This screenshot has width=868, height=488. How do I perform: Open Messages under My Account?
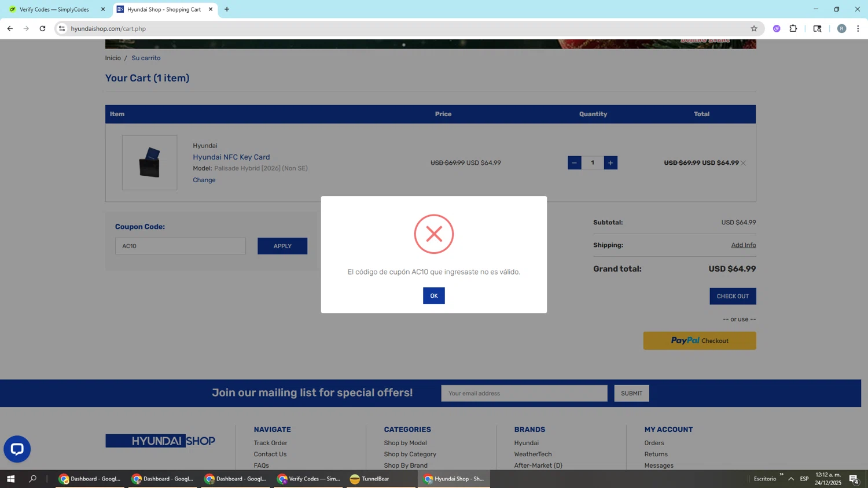coord(659,465)
